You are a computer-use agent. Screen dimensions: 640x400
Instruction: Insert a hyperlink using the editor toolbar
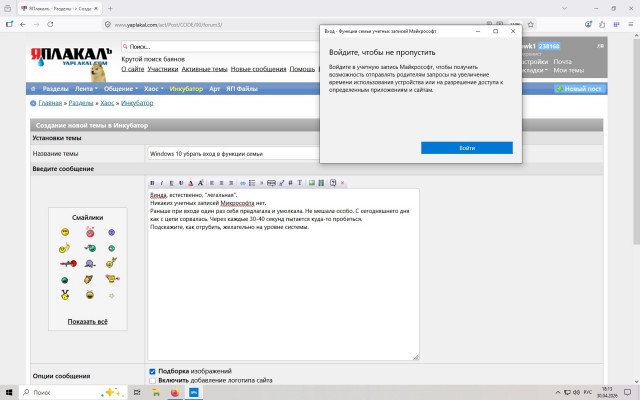click(x=242, y=183)
